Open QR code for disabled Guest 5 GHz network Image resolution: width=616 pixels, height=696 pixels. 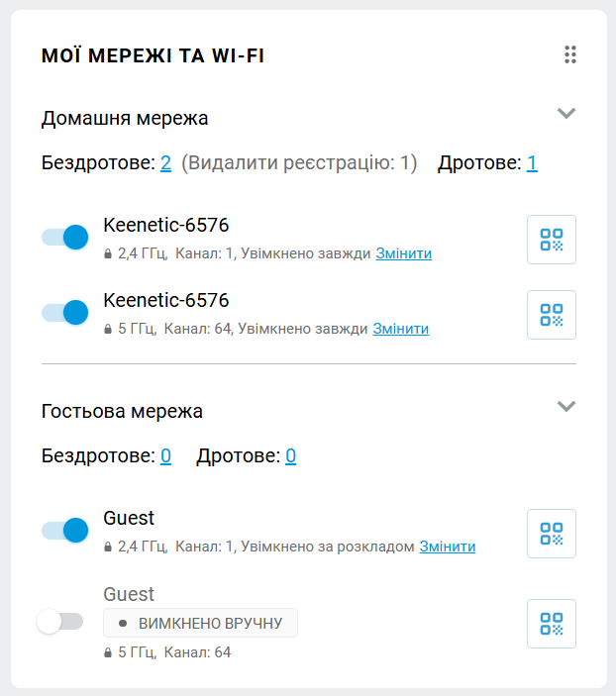pyautogui.click(x=551, y=624)
